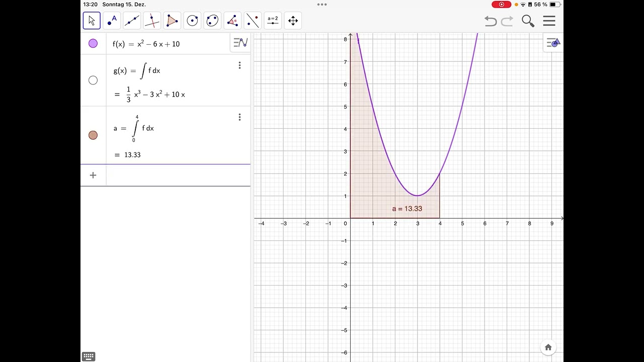Pick the Angle measurement tool
This screenshot has width=644, height=362.
pos(232,21)
